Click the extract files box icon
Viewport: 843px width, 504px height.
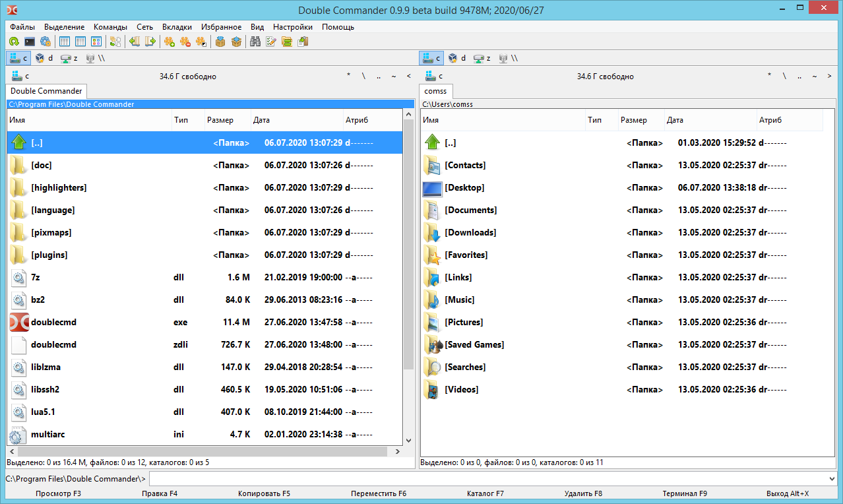coord(236,42)
